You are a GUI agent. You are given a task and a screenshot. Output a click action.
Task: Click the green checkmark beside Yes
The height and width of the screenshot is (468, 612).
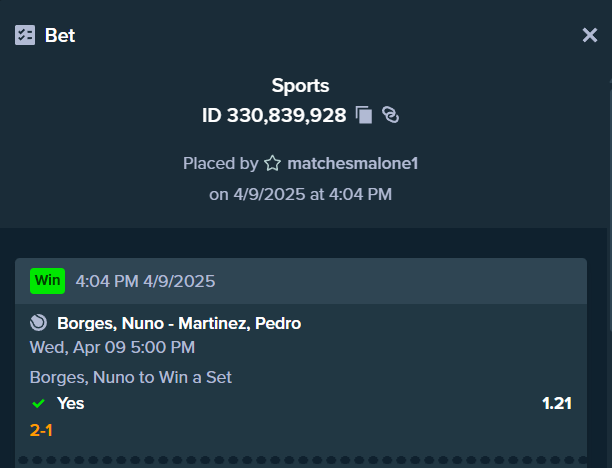[38, 404]
